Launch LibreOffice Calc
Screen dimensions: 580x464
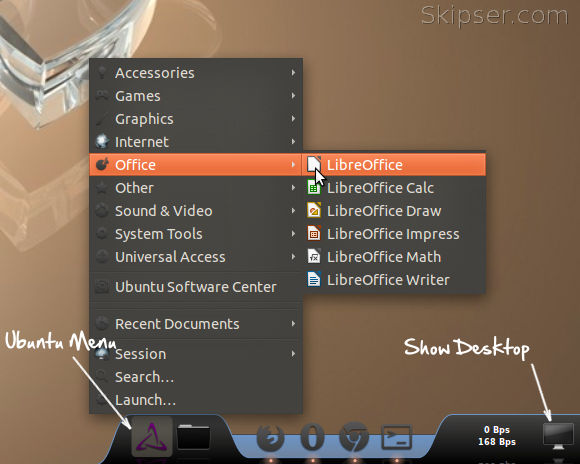click(x=395, y=187)
